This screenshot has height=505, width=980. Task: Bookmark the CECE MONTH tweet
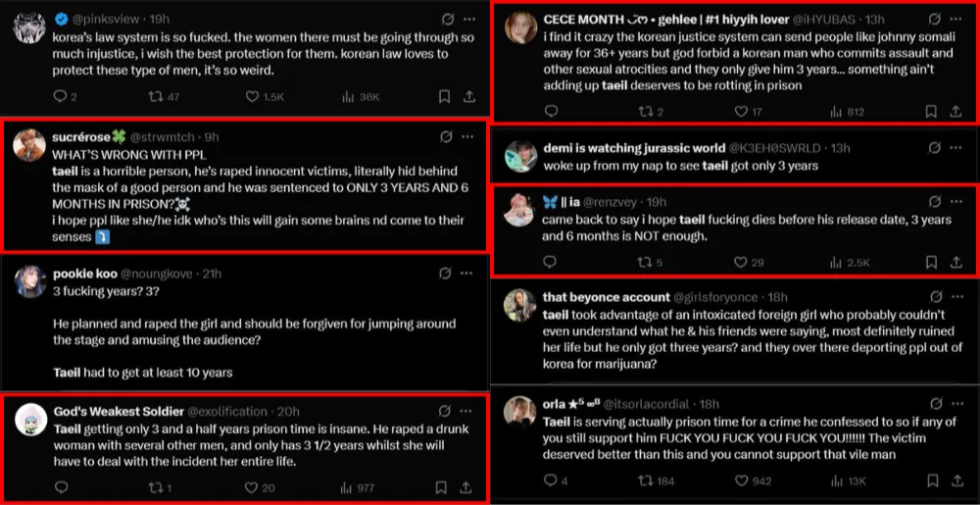pos(931,112)
